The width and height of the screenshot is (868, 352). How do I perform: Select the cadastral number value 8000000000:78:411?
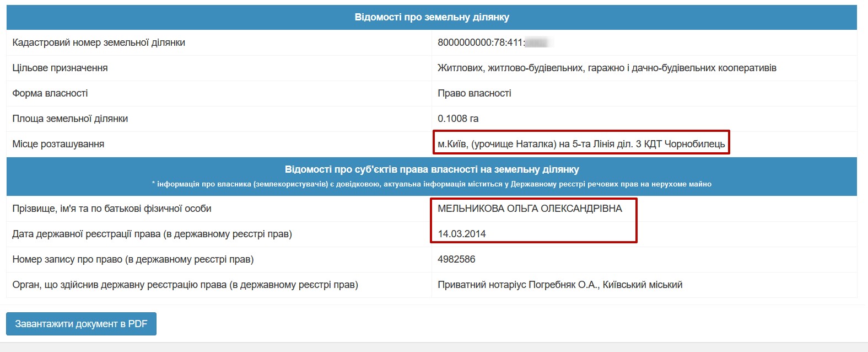481,42
